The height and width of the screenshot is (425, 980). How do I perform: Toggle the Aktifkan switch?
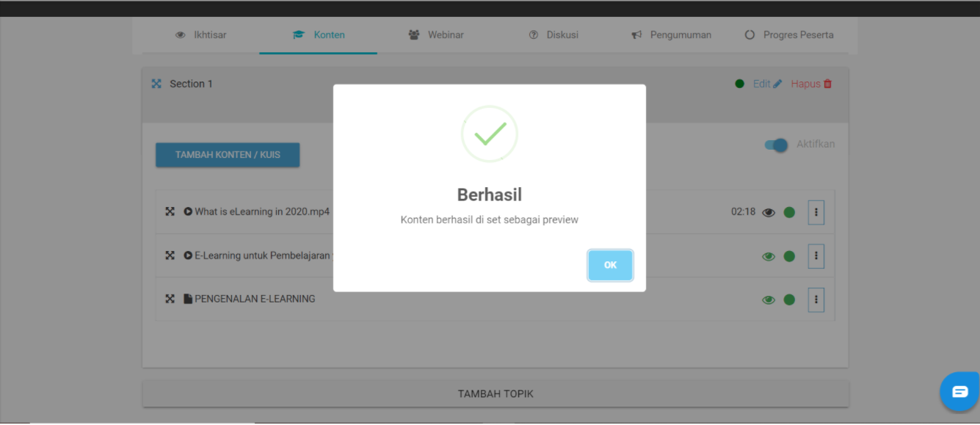click(x=776, y=145)
